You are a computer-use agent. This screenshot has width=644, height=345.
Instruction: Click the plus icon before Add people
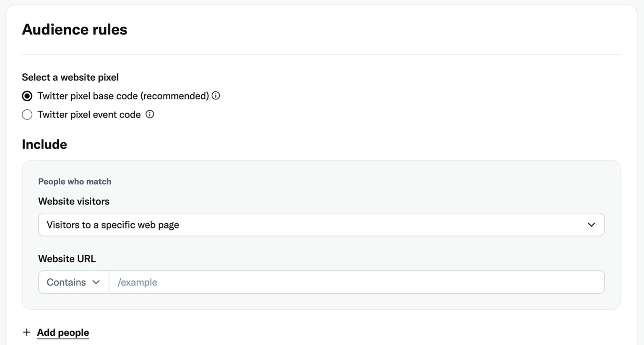[27, 332]
